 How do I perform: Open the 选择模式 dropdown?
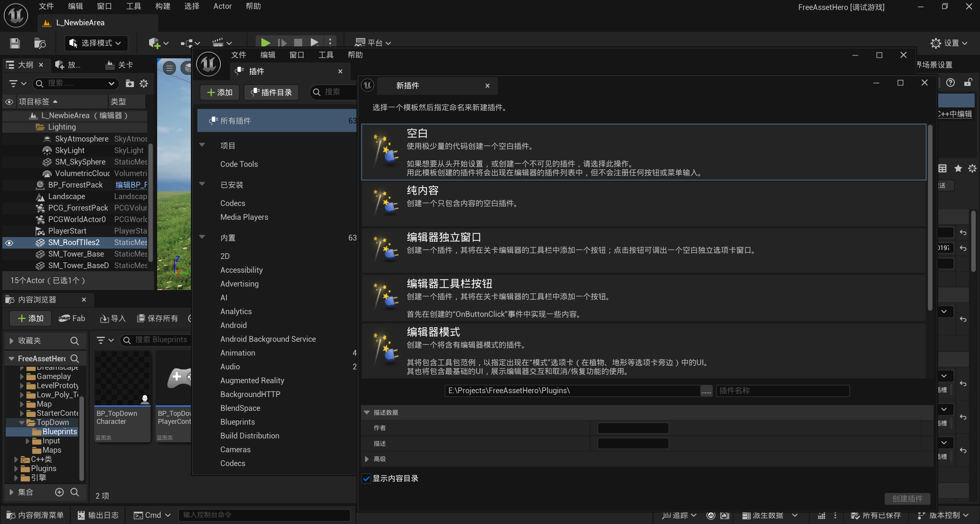tap(96, 43)
